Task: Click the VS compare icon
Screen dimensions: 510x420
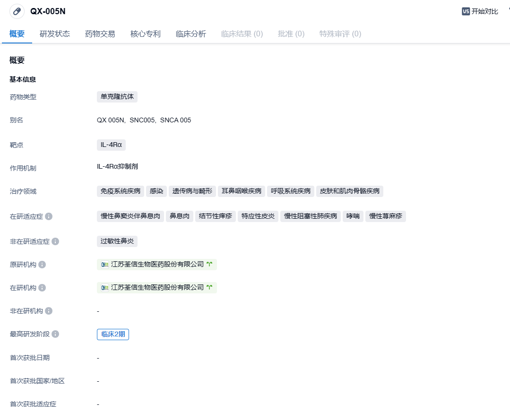Action: coord(466,11)
